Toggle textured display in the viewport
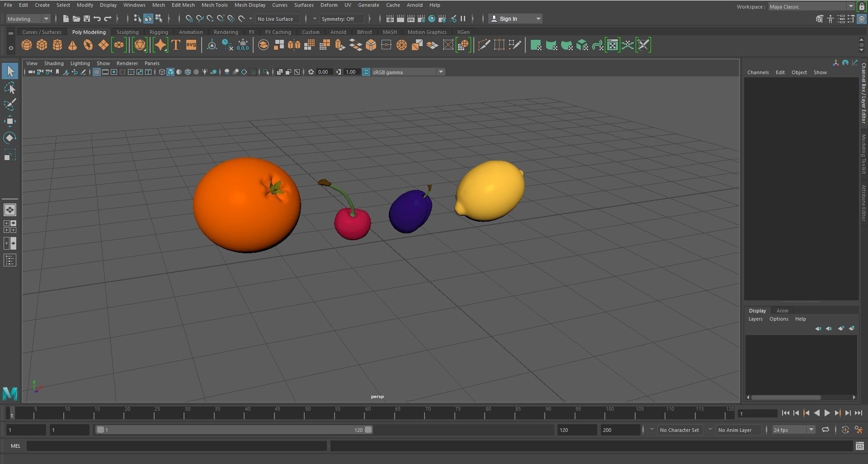 pos(196,72)
